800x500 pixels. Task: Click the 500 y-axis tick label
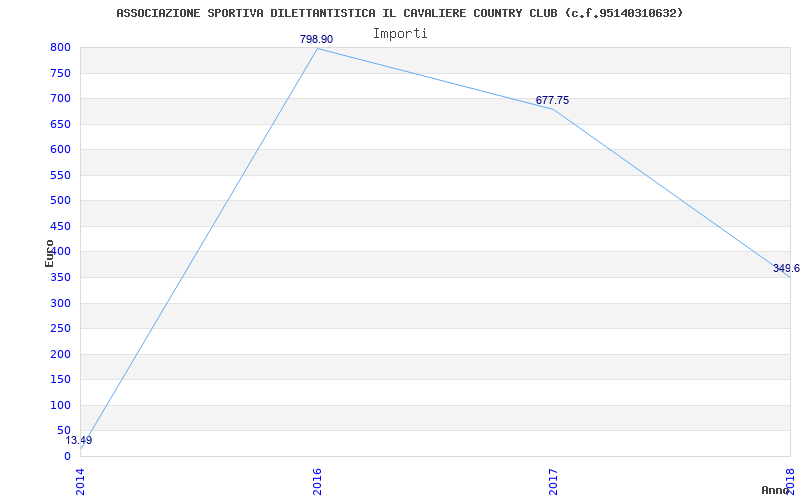click(60, 201)
